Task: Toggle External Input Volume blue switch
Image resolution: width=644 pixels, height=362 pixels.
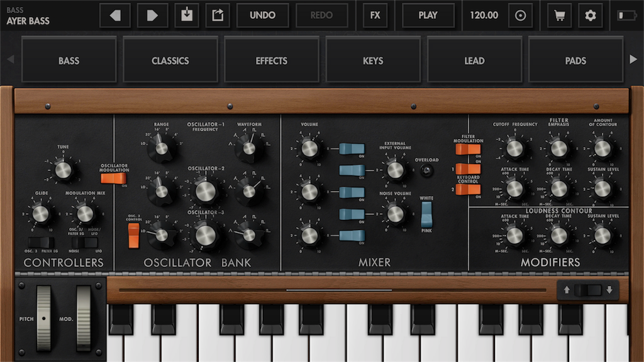Action: (352, 170)
